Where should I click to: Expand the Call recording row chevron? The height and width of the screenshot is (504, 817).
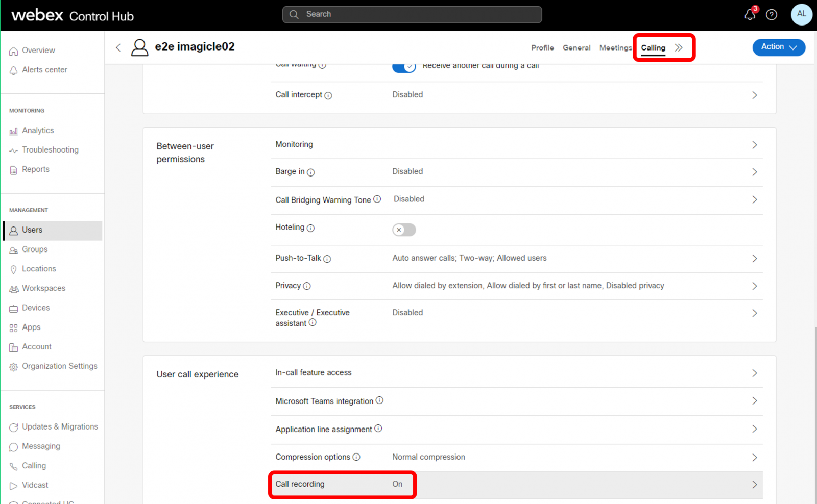click(754, 485)
